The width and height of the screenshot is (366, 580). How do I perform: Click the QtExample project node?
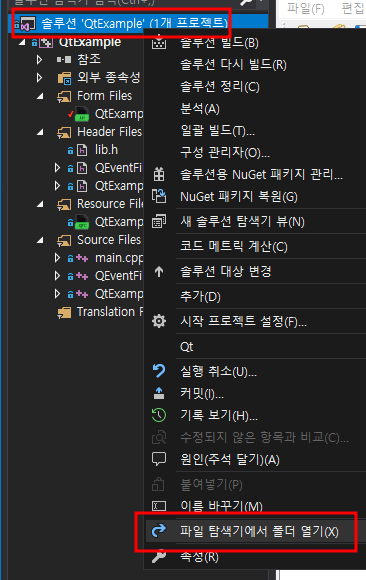tap(90, 42)
